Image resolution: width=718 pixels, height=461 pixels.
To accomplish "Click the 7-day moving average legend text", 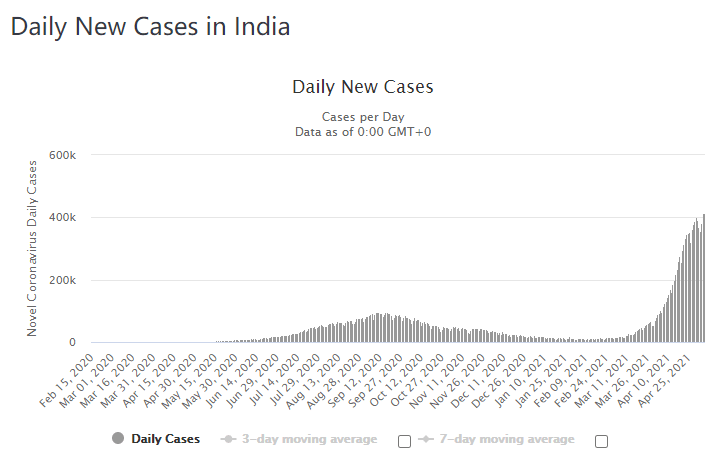I will pyautogui.click(x=507, y=439).
